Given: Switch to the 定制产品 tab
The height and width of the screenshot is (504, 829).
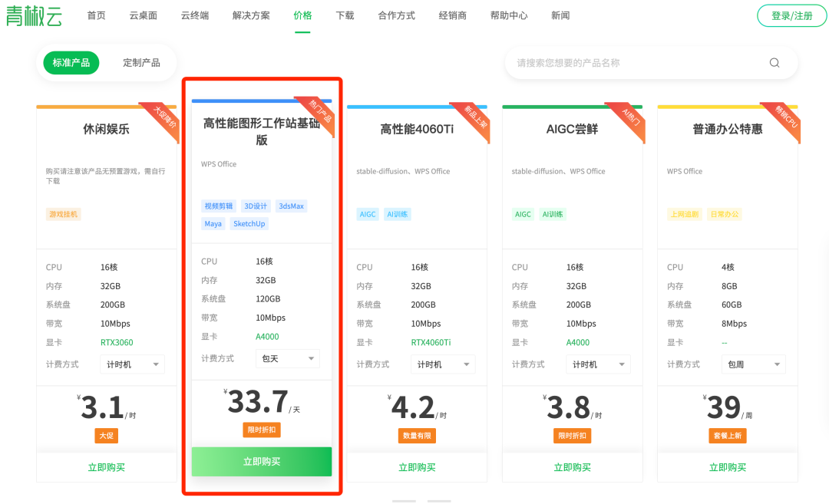Looking at the screenshot, I should (x=141, y=63).
